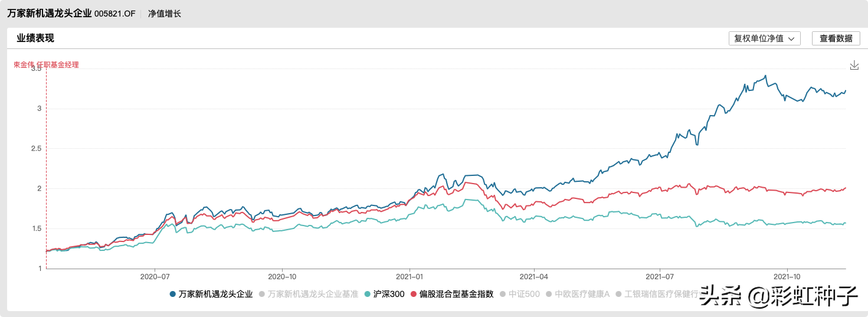
Task: Click the chevron arrow in 复权单位净值 selector
Action: (x=791, y=38)
